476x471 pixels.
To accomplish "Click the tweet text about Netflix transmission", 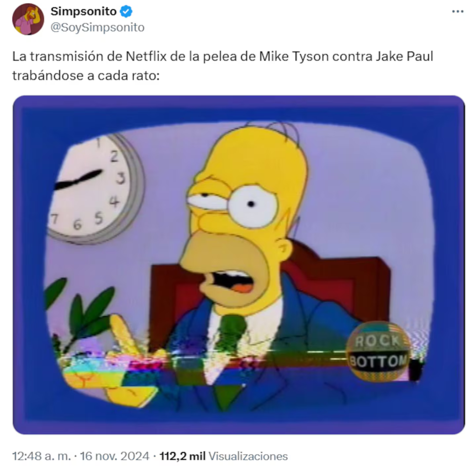I will click(223, 66).
